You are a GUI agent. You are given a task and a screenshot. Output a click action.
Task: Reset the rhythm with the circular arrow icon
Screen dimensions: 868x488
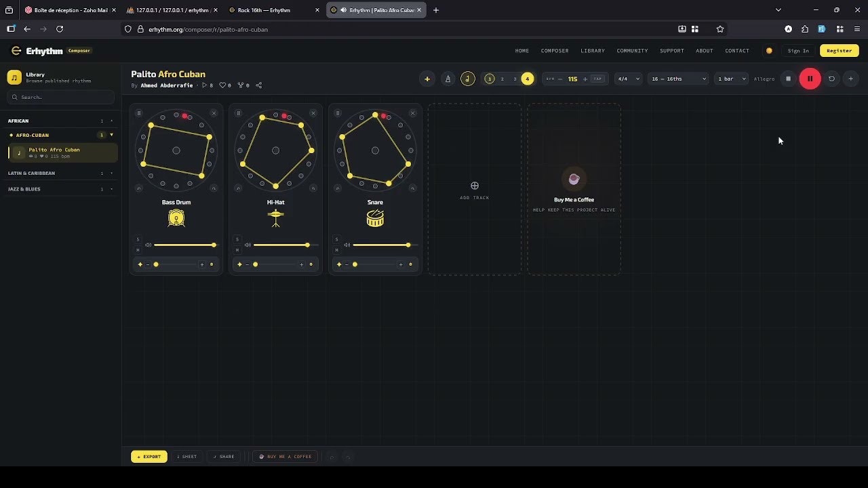(x=831, y=79)
